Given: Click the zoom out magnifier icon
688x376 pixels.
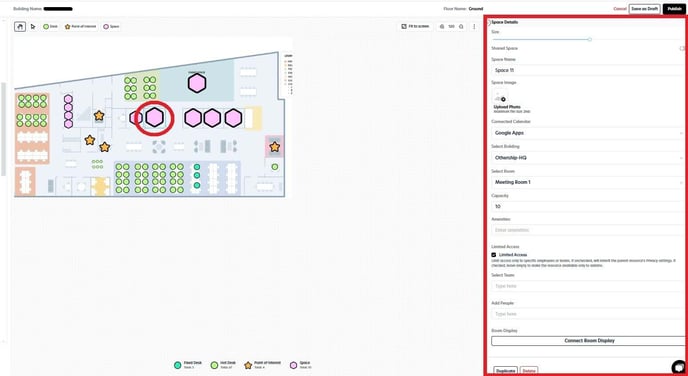Looking at the screenshot, I should pos(442,27).
